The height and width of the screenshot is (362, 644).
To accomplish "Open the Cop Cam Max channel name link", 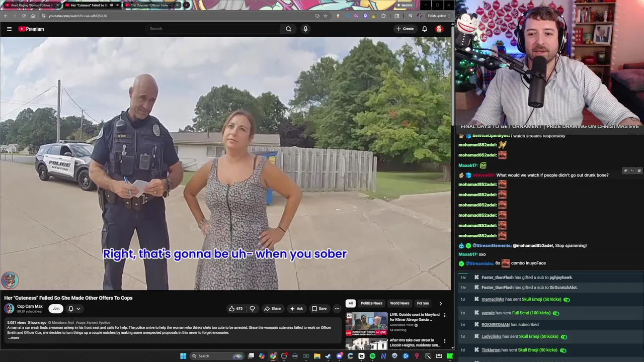I will (30, 306).
